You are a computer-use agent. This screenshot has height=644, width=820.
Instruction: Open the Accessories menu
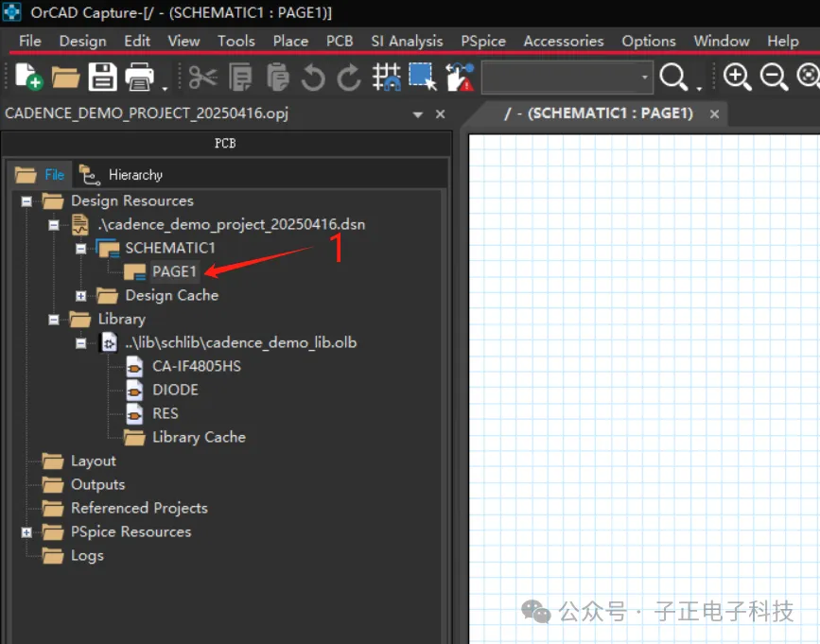point(564,41)
